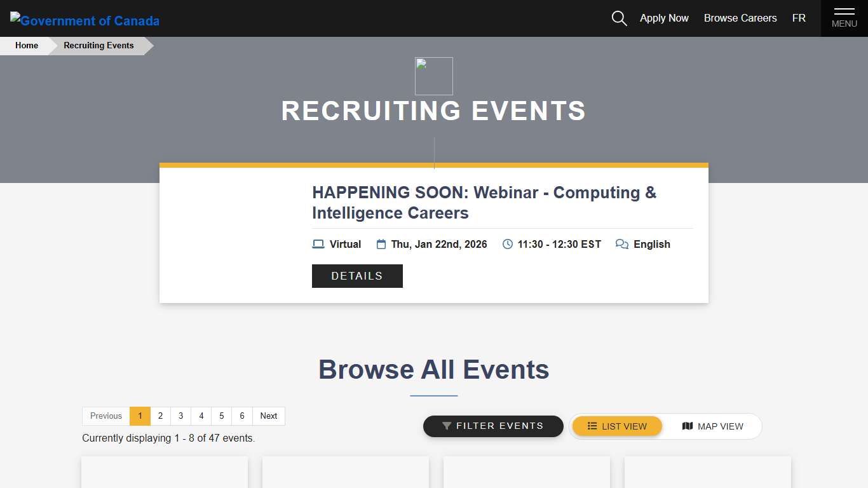This screenshot has width=868, height=488.
Task: Click the laptop icon beside Virtual
Action: tap(318, 243)
